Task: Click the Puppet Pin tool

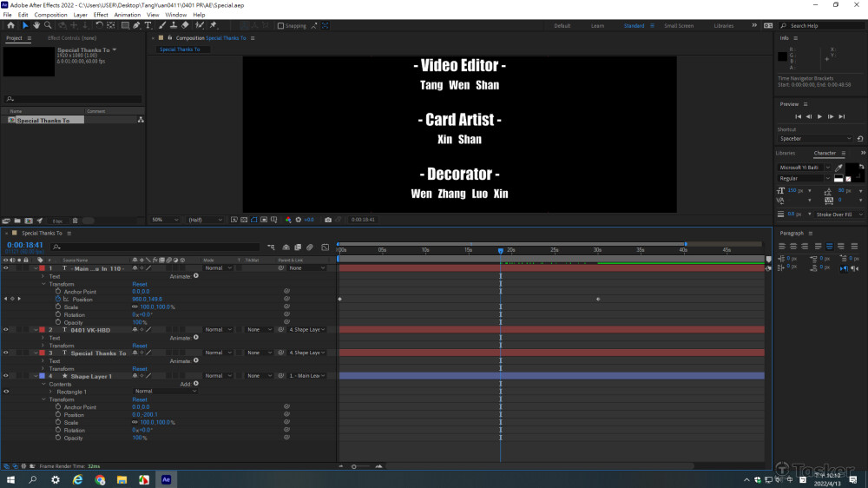Action: click(213, 25)
